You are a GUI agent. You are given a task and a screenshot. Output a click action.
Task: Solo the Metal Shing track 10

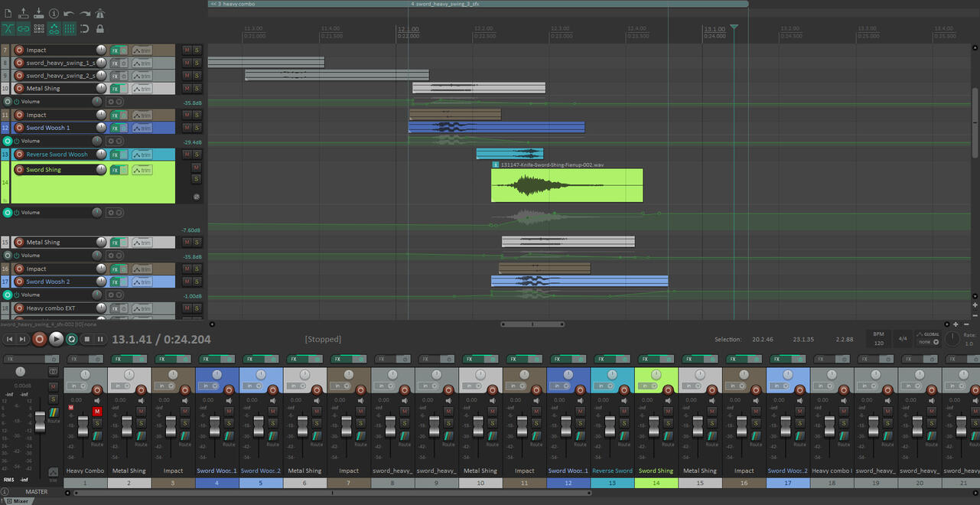click(x=197, y=89)
